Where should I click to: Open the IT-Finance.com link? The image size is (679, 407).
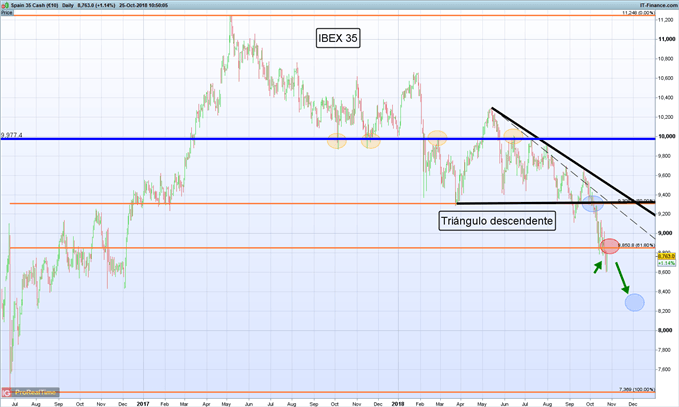click(x=659, y=5)
